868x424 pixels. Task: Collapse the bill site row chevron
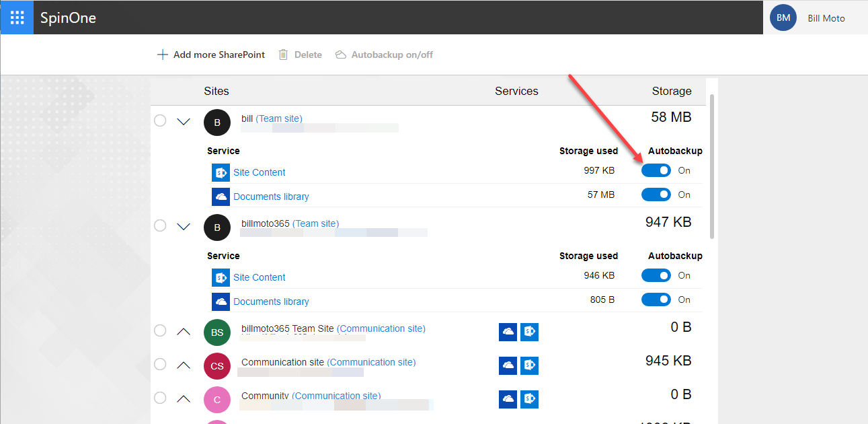pyautogui.click(x=184, y=122)
